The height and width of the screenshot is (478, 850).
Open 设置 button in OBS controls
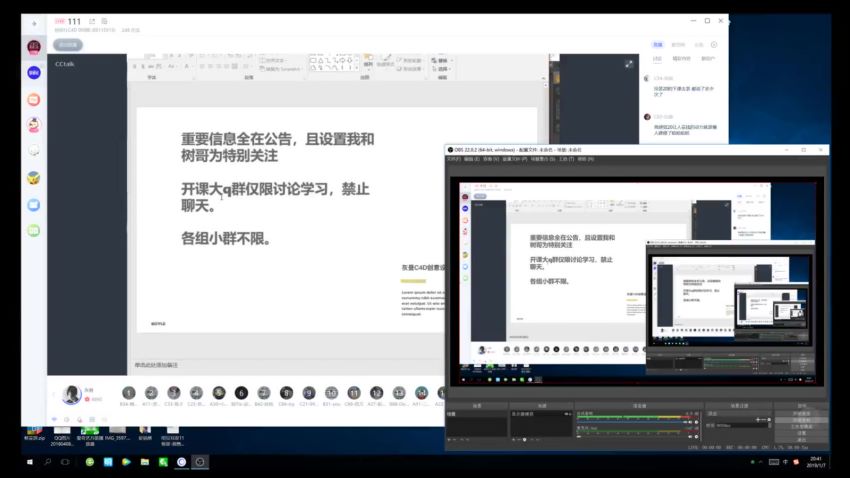tap(802, 433)
